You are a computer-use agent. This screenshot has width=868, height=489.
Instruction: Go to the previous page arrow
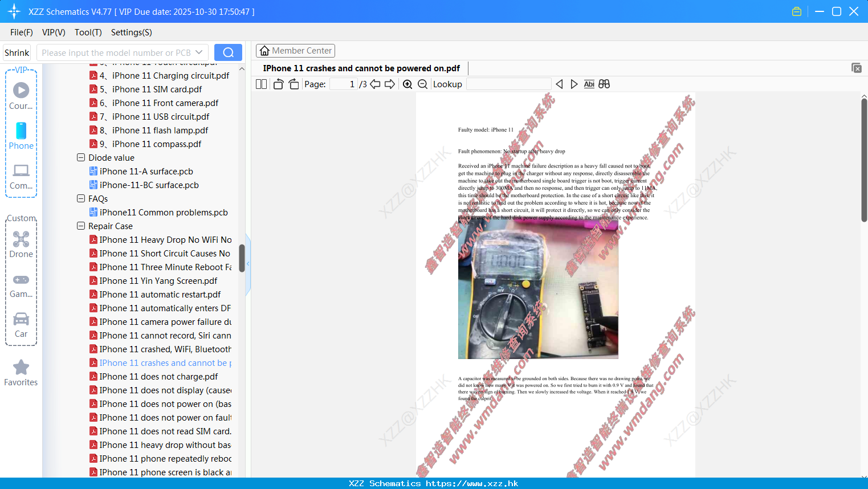click(375, 84)
